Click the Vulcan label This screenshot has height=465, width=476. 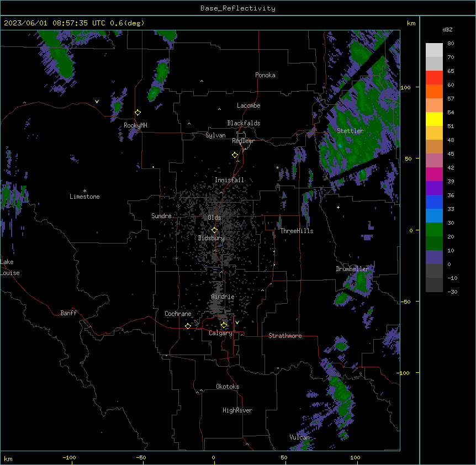(x=299, y=437)
